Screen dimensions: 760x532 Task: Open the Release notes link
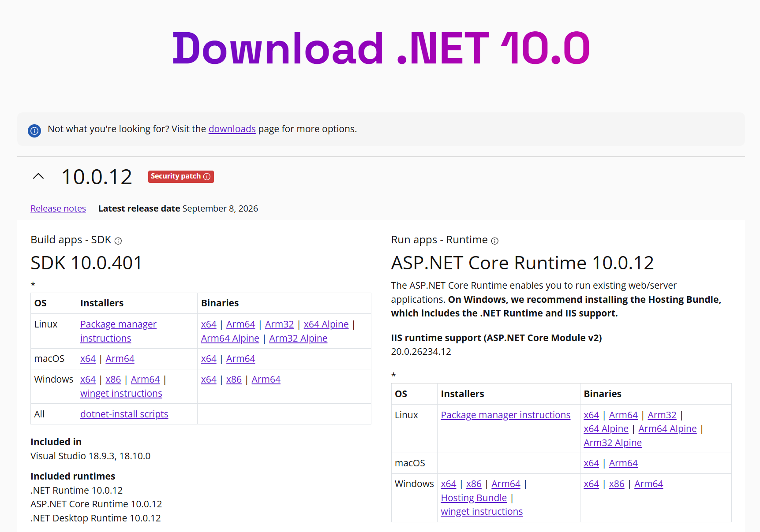point(58,208)
